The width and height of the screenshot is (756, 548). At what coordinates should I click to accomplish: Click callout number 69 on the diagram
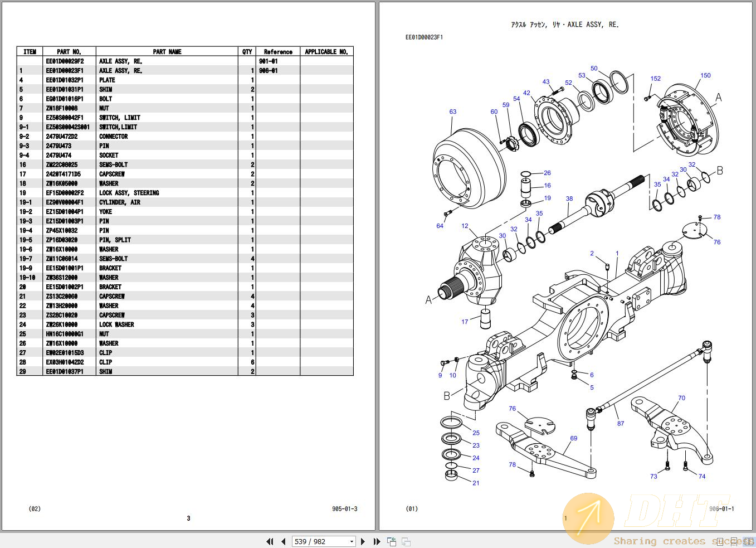(574, 438)
